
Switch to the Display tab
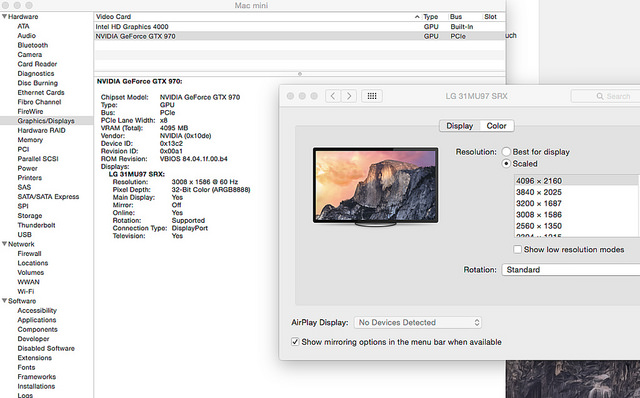pos(460,126)
